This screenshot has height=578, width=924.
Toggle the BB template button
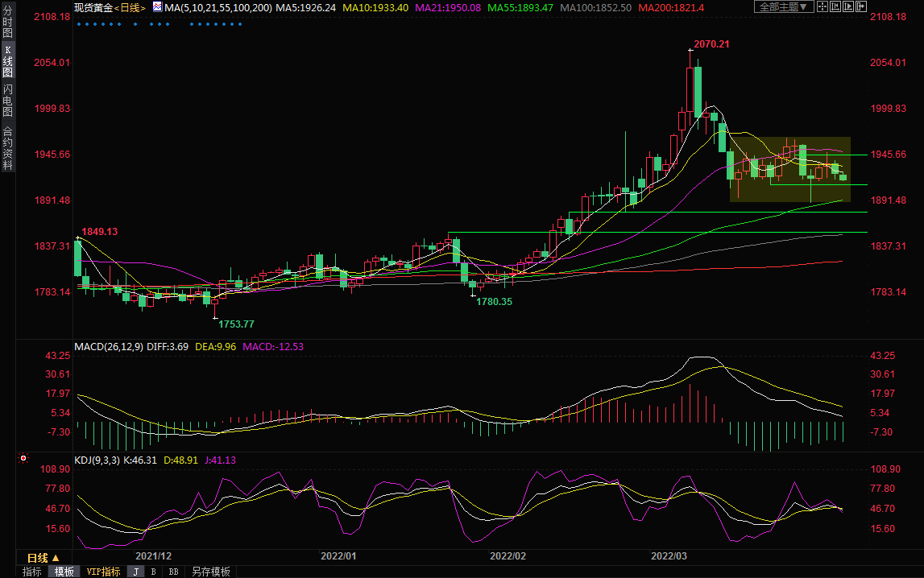[x=173, y=572]
